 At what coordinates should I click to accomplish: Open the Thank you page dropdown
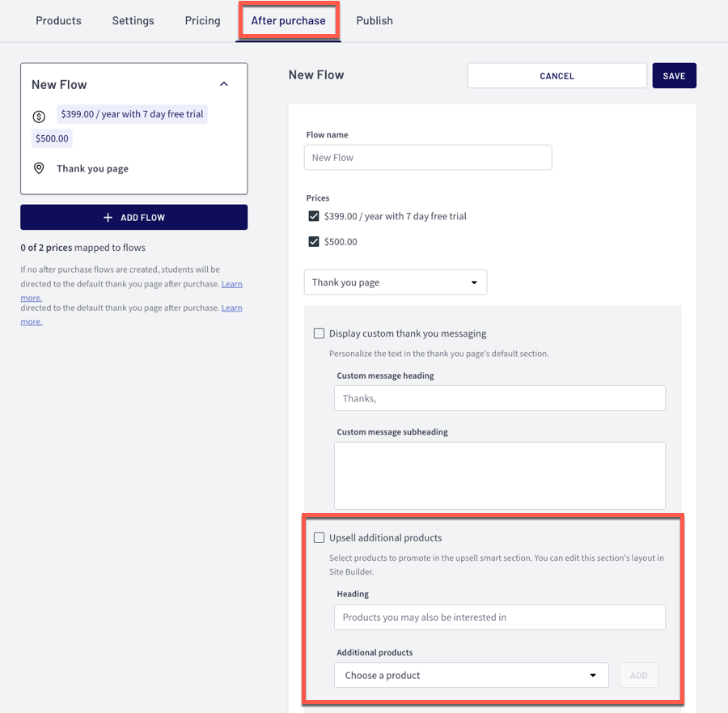[x=395, y=282]
